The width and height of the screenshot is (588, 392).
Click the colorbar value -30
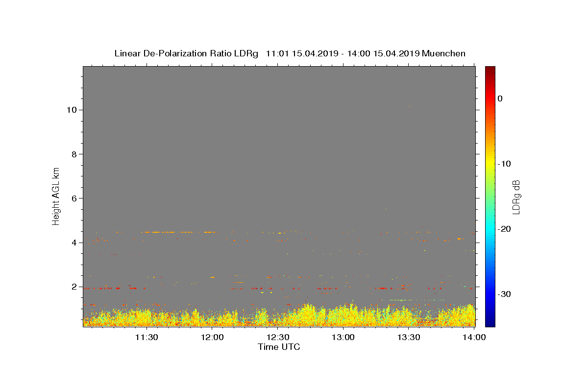pyautogui.click(x=504, y=294)
